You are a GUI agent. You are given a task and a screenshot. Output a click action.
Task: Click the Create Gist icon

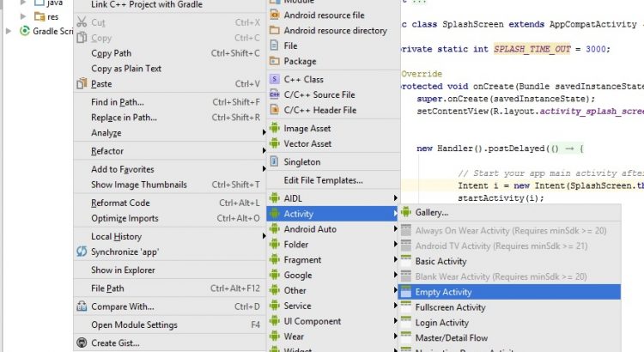pos(82,343)
